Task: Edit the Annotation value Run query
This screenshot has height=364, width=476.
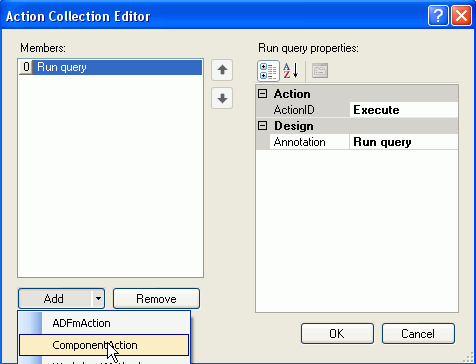Action: 404,142
